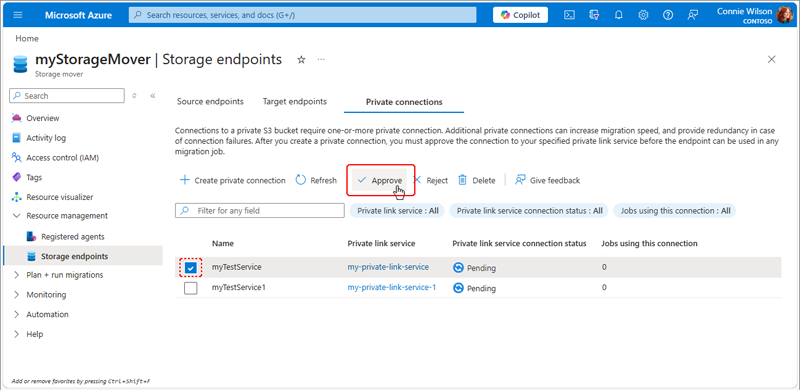Open Activity log in the sidebar
This screenshot has height=390, width=800.
pyautogui.click(x=46, y=138)
